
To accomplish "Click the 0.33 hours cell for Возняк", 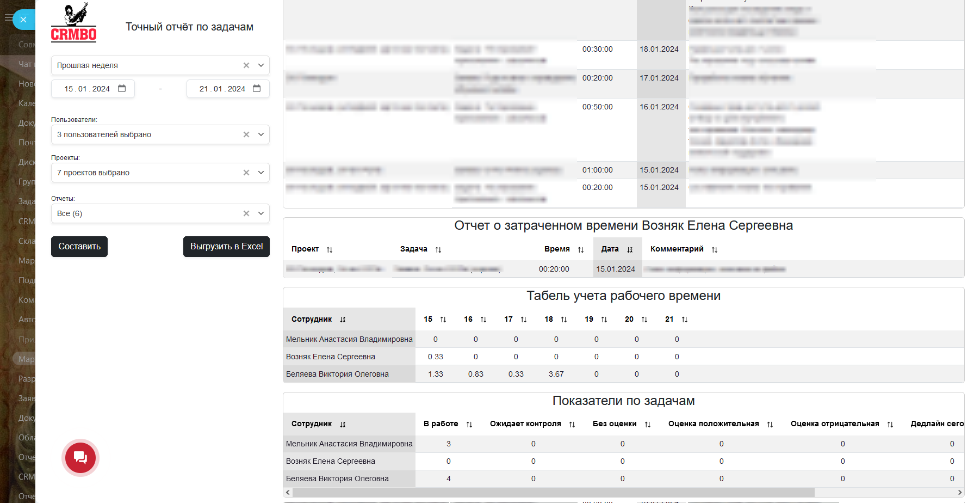I will (x=436, y=357).
